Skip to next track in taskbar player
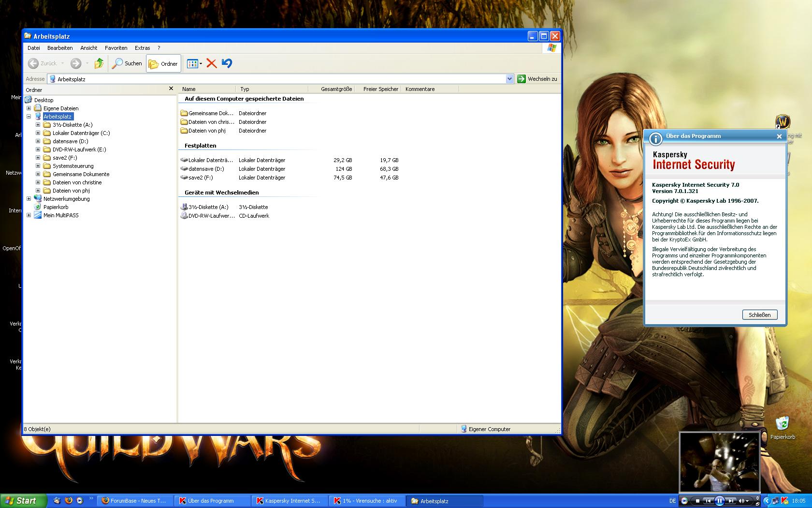 pyautogui.click(x=731, y=501)
